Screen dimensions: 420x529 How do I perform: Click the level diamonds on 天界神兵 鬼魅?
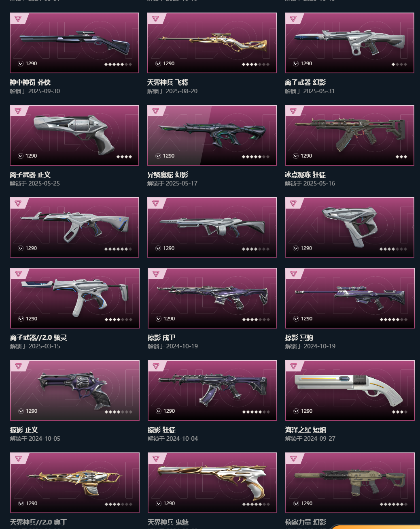coord(256,504)
